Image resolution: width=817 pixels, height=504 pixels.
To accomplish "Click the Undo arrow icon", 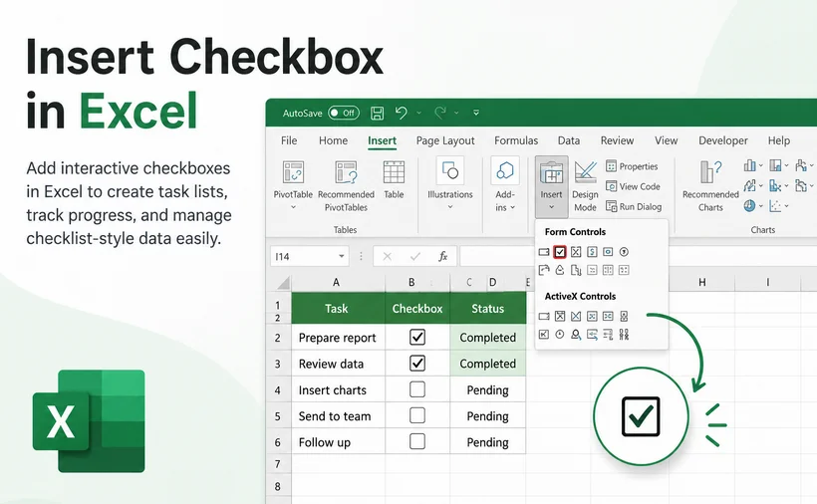I will click(401, 113).
